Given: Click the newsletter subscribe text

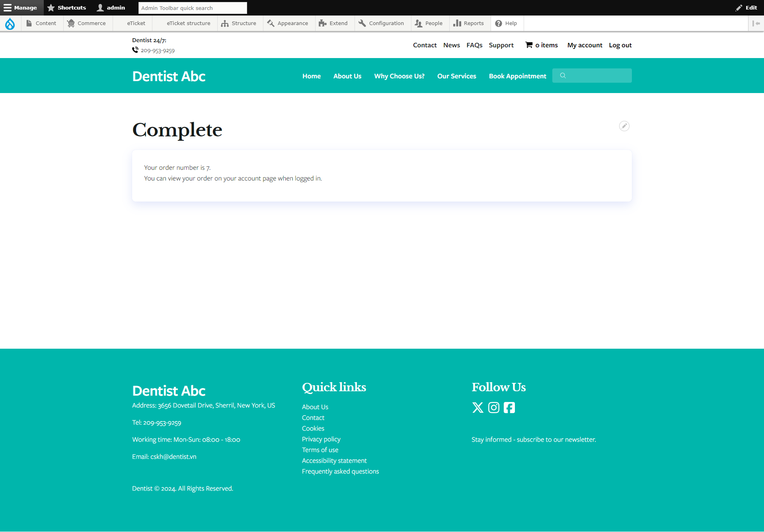Looking at the screenshot, I should [x=534, y=439].
